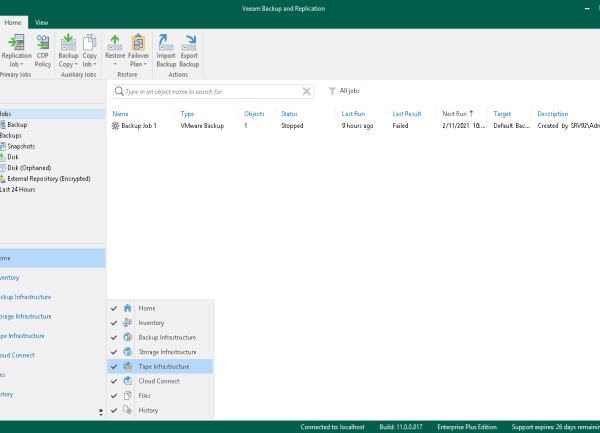Click the Replication Job ribbon icon

pos(16,42)
